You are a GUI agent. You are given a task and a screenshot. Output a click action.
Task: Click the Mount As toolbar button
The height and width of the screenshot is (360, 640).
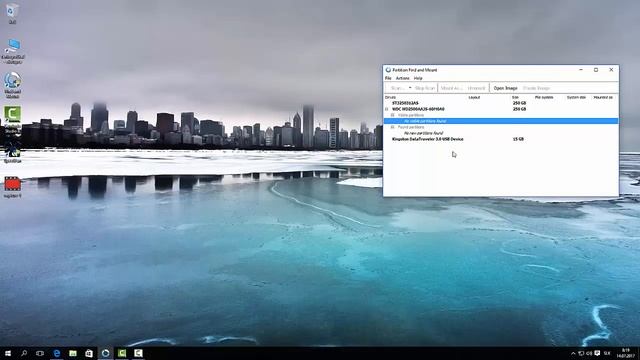coord(451,88)
